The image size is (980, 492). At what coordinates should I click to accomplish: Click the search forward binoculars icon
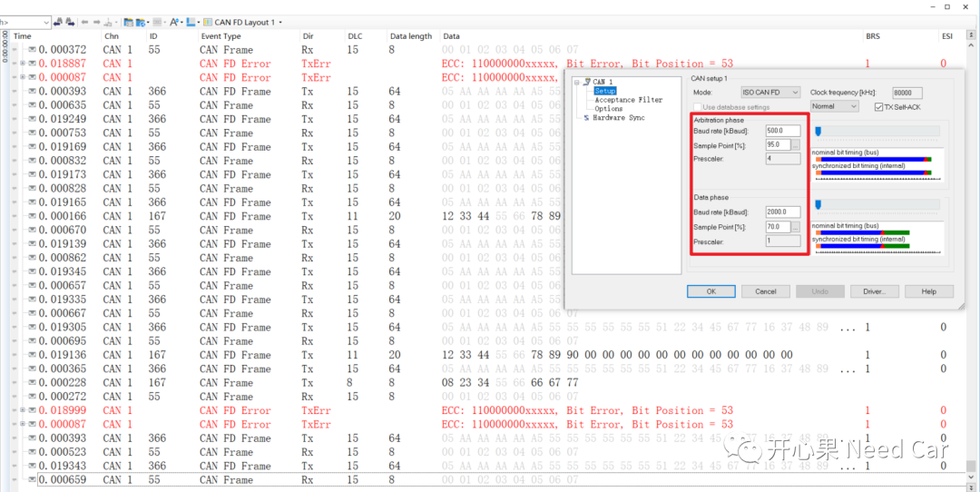click(69, 22)
